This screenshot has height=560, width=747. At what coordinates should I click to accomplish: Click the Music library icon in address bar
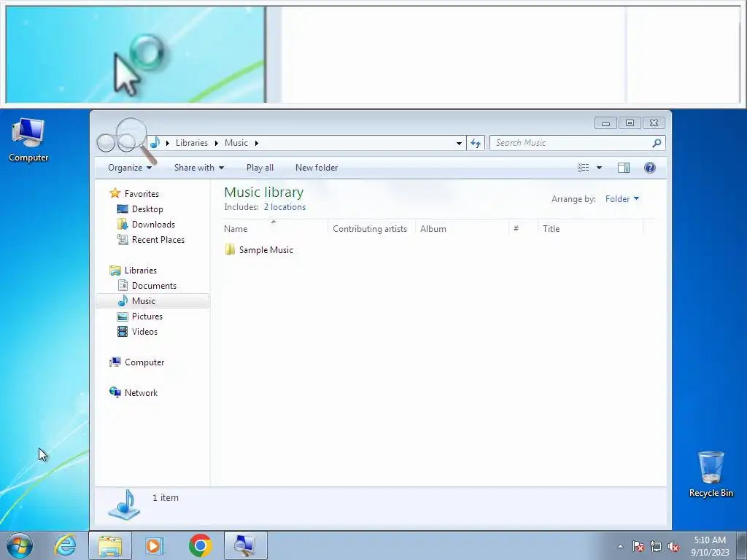tap(155, 143)
